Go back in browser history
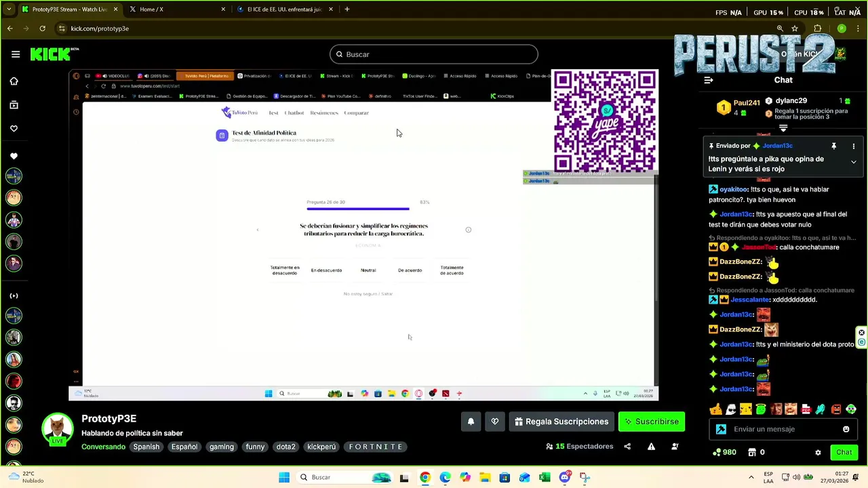Viewport: 868px width, 488px height. point(9,28)
